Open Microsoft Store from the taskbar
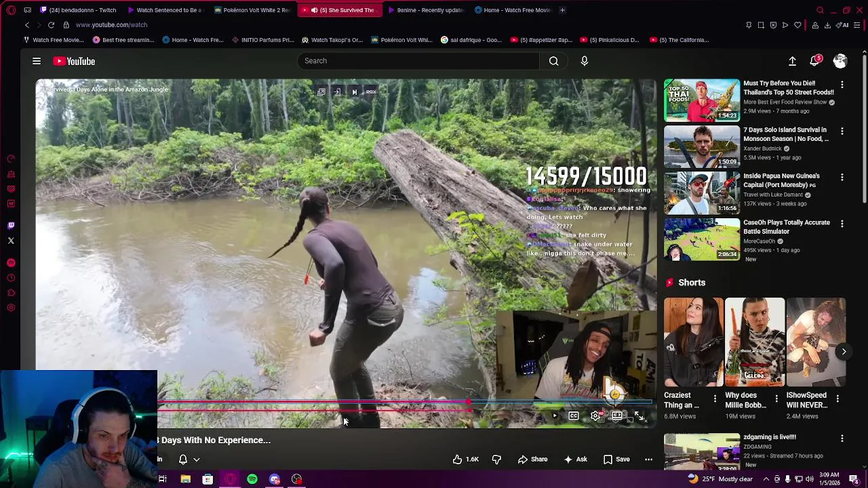Image resolution: width=868 pixels, height=488 pixels. pyautogui.click(x=208, y=479)
